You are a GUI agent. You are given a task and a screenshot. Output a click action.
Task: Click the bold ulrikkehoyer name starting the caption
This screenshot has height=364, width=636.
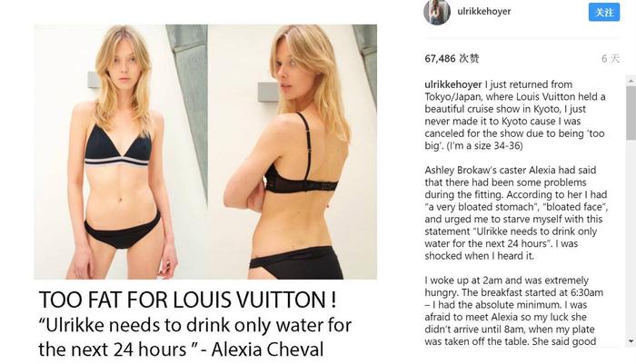click(453, 84)
